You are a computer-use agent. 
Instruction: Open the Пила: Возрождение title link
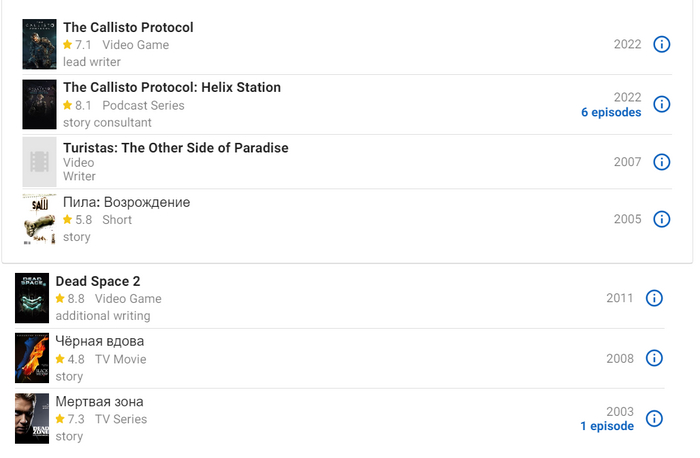pyautogui.click(x=126, y=202)
